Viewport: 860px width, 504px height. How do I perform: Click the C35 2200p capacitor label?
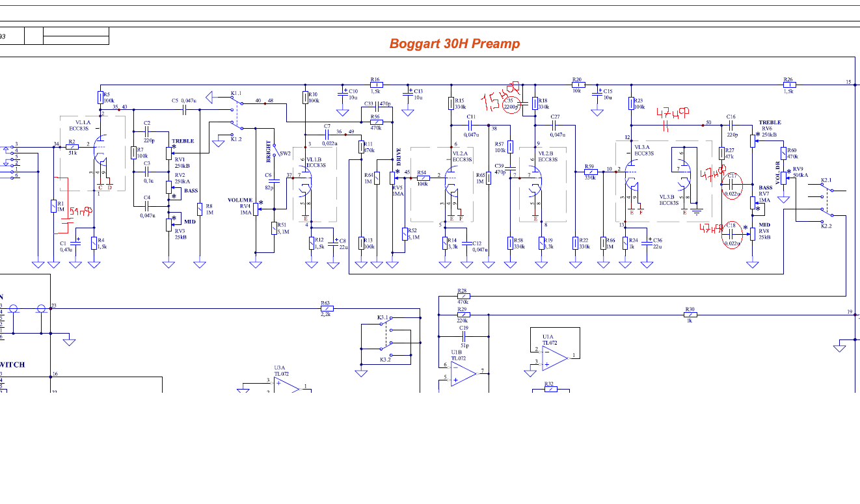[x=510, y=104]
